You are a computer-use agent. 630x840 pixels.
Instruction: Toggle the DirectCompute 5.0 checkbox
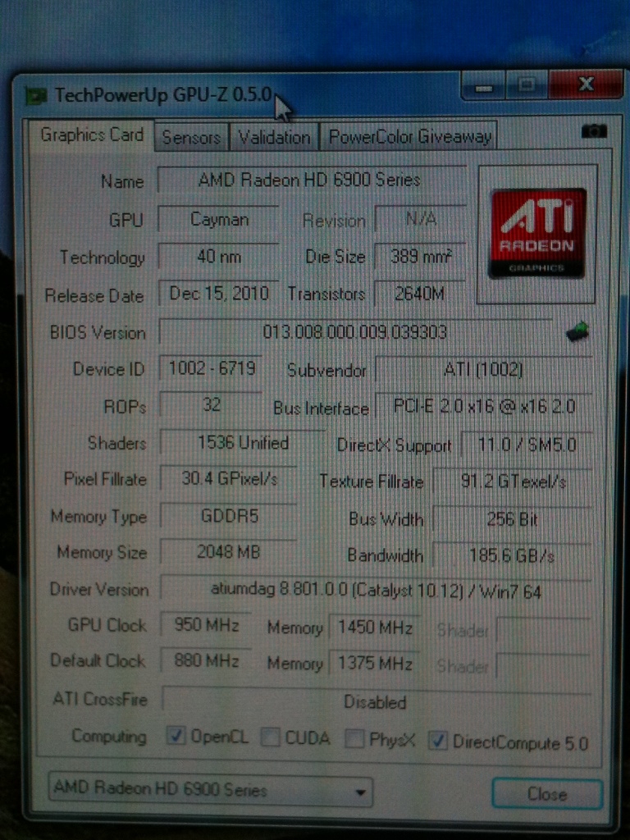(x=438, y=741)
